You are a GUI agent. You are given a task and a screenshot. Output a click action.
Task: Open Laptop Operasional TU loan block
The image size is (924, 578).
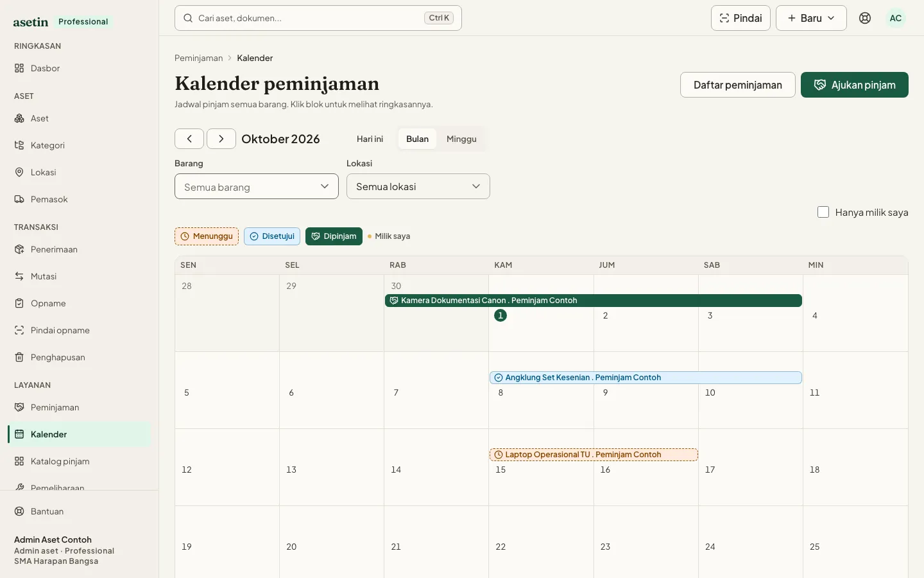click(594, 455)
